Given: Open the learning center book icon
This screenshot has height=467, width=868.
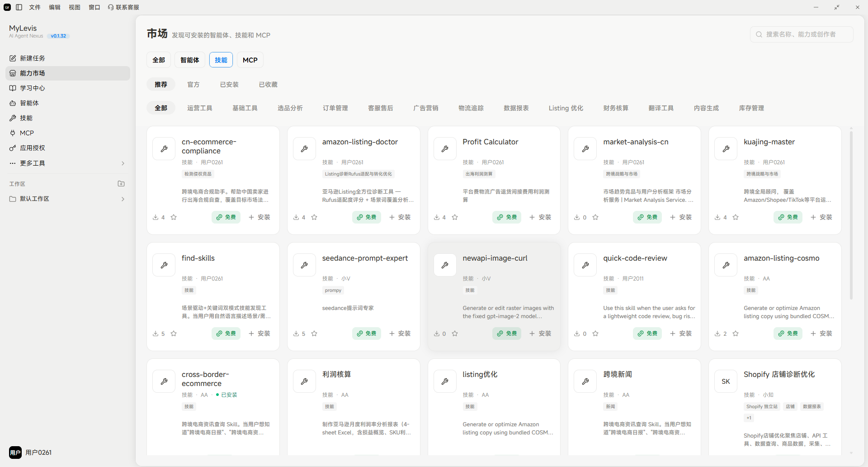Looking at the screenshot, I should (x=13, y=88).
